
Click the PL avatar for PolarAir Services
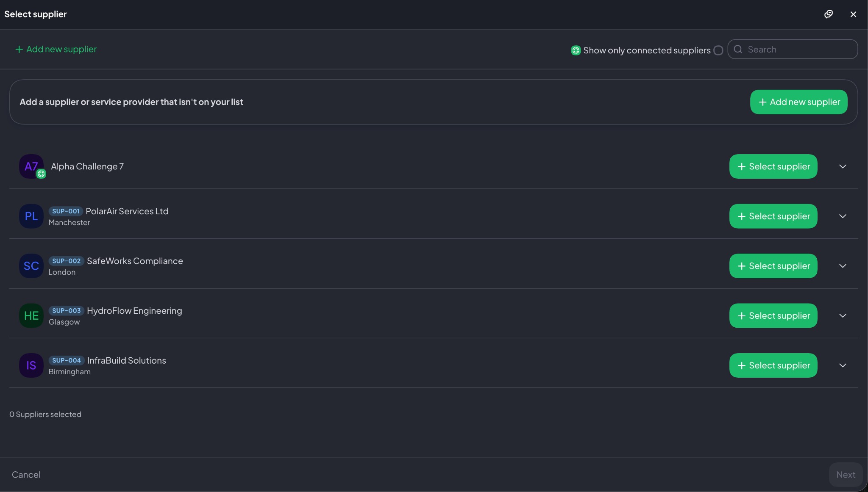[x=31, y=216]
